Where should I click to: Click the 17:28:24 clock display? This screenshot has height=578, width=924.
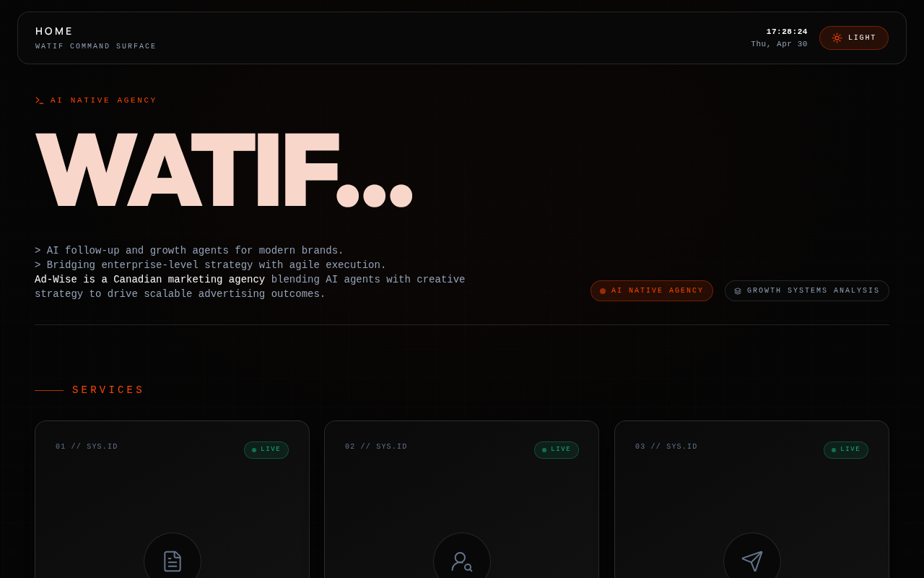[x=787, y=32]
